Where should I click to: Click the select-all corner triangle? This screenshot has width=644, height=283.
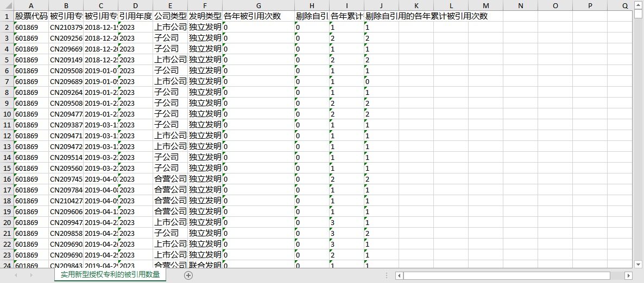[7, 6]
